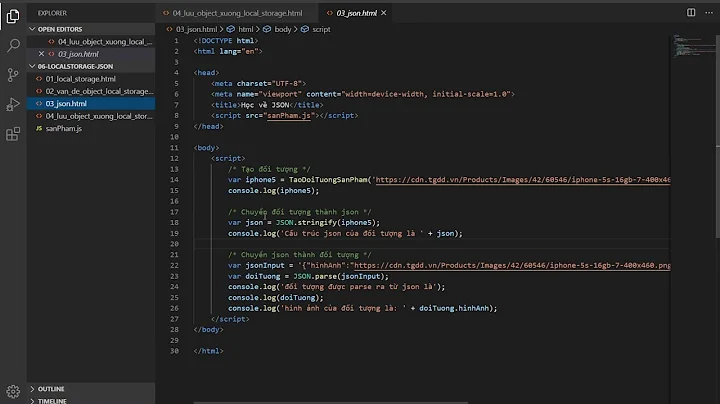Select 03_json.html in Open Editors list
The height and width of the screenshot is (404, 720).
pos(91,54)
